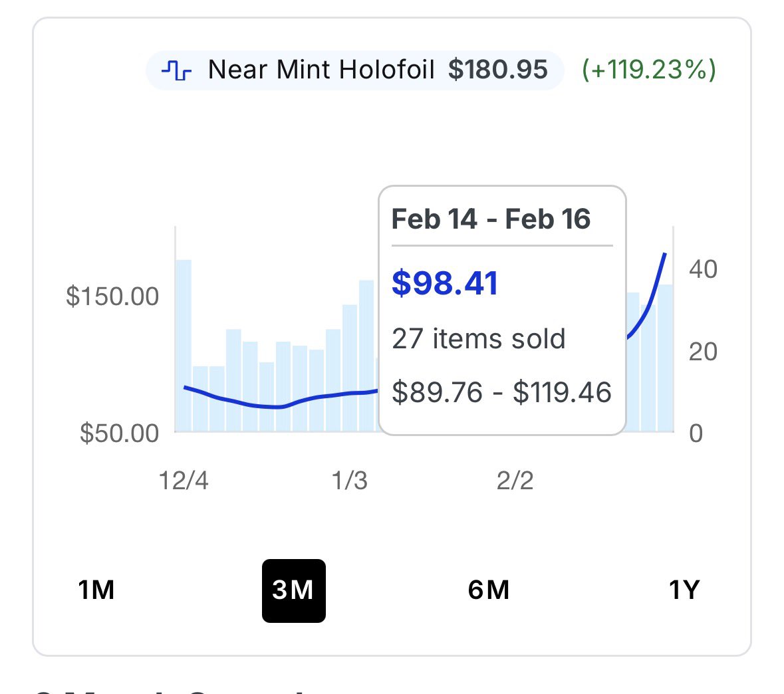Click the 27 items sold text
Viewport: 784px width, 694px height.
pyautogui.click(x=478, y=338)
